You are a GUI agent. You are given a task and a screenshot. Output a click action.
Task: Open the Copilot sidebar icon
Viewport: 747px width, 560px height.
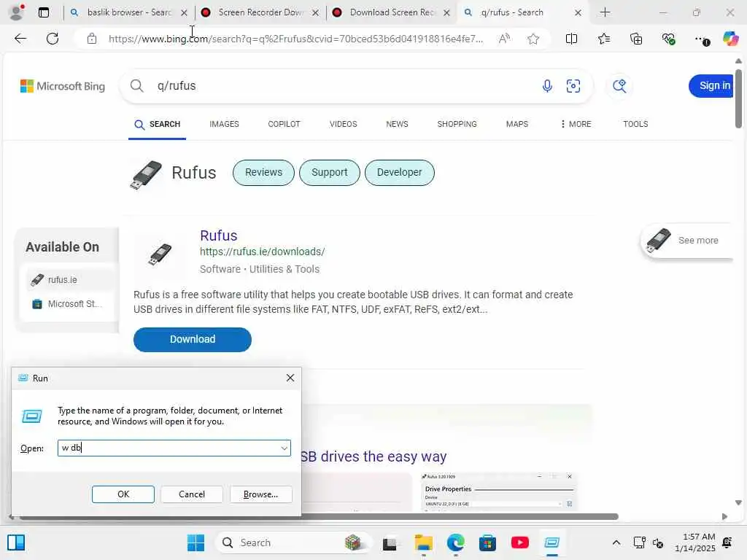(730, 38)
